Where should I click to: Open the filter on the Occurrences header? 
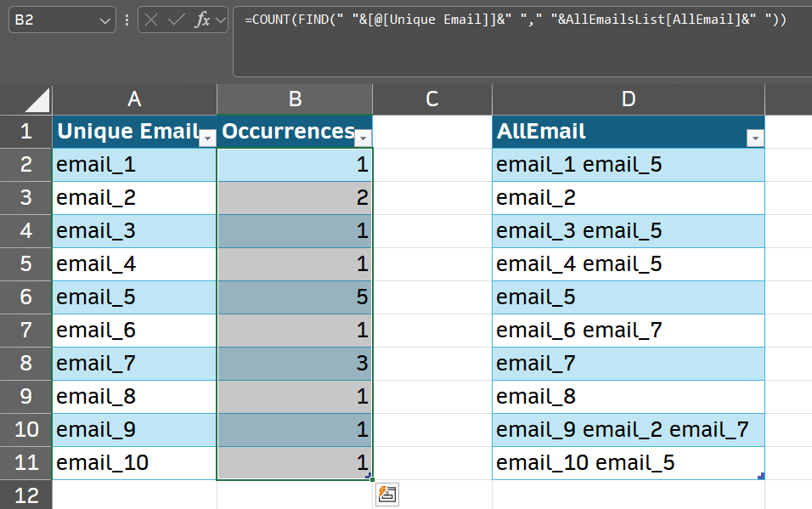[364, 138]
